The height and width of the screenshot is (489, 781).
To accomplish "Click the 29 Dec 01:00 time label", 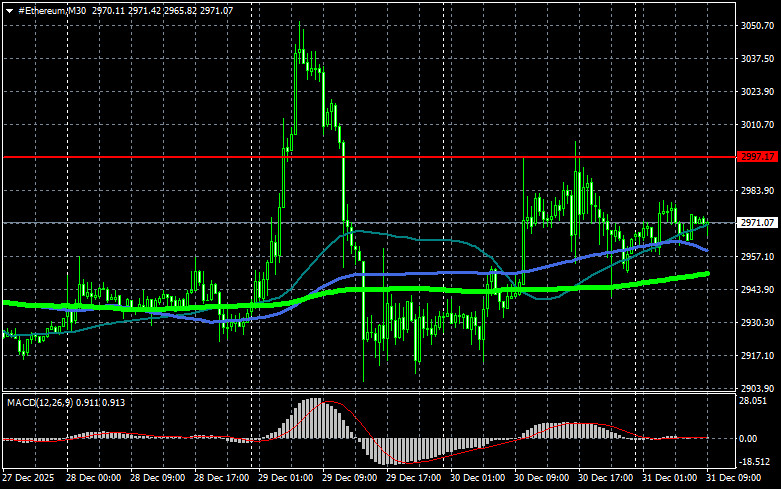I will tap(288, 479).
